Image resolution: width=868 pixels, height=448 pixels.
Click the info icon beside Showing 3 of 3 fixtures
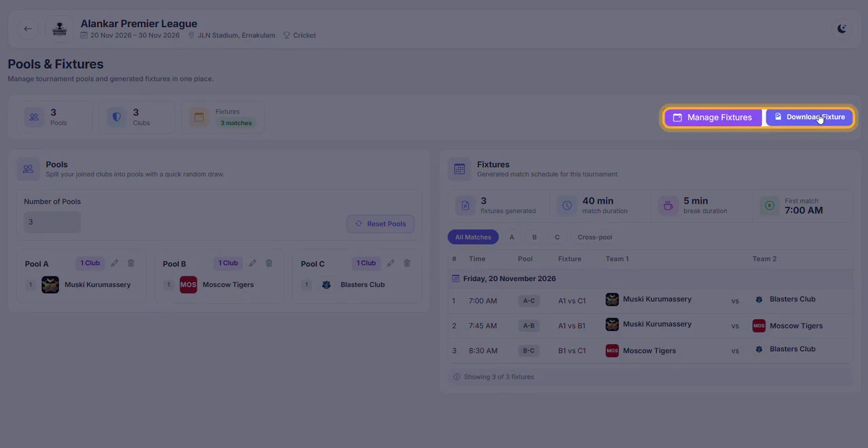pyautogui.click(x=456, y=377)
